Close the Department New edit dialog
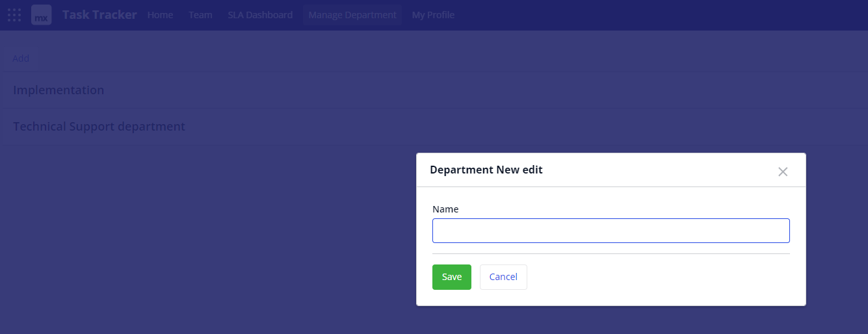 pos(783,172)
